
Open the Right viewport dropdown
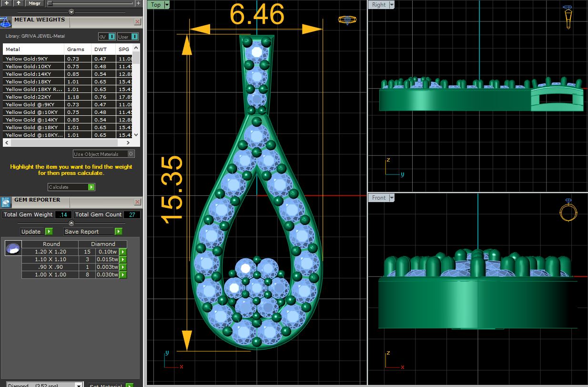click(x=392, y=5)
